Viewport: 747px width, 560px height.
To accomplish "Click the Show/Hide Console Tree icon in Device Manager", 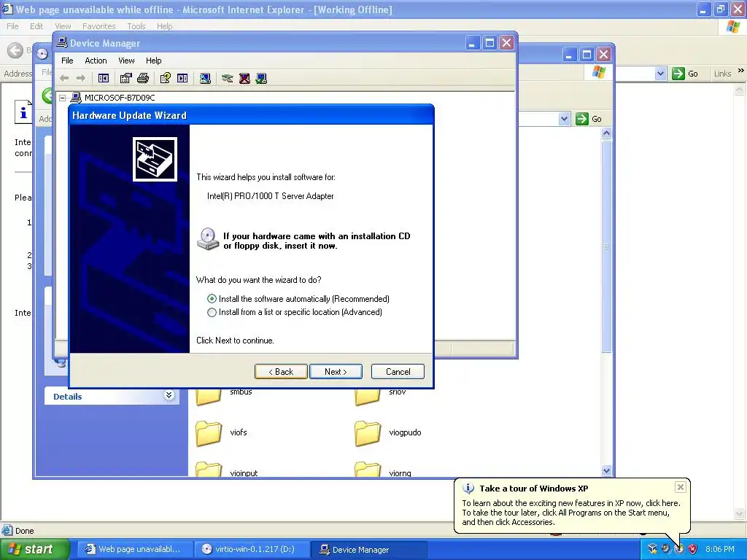I will pos(104,78).
